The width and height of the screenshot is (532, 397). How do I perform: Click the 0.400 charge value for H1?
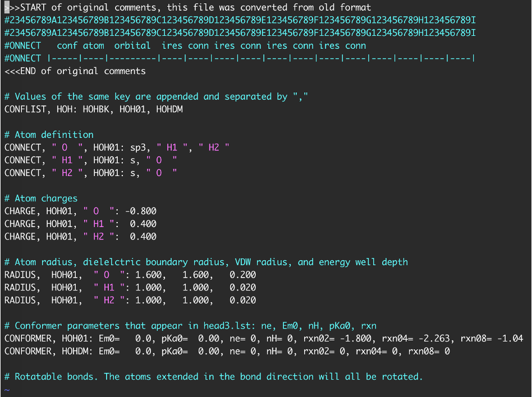(x=143, y=224)
